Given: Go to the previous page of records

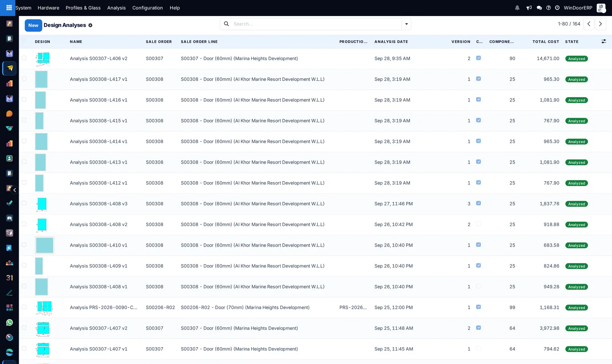Looking at the screenshot, I should click(589, 24).
